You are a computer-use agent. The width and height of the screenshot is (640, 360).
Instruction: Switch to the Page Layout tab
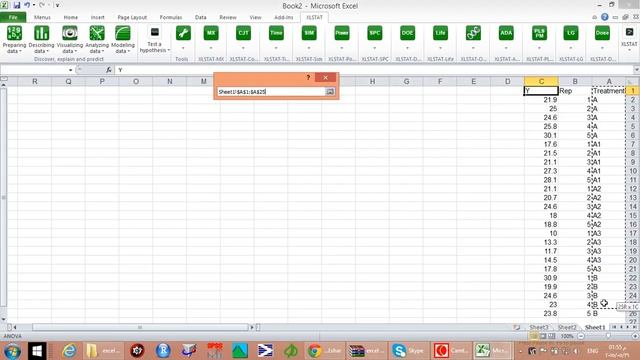pos(132,18)
